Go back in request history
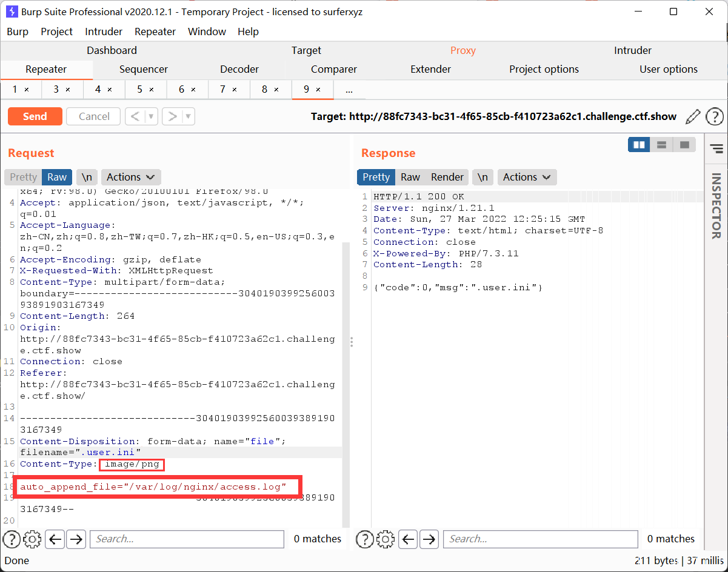The width and height of the screenshot is (728, 572). pyautogui.click(x=136, y=116)
